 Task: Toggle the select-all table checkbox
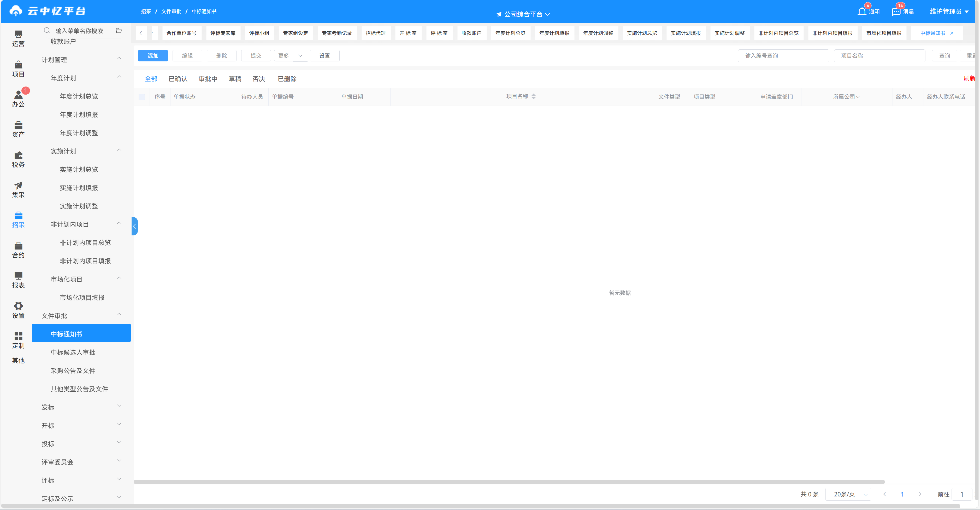pyautogui.click(x=141, y=97)
